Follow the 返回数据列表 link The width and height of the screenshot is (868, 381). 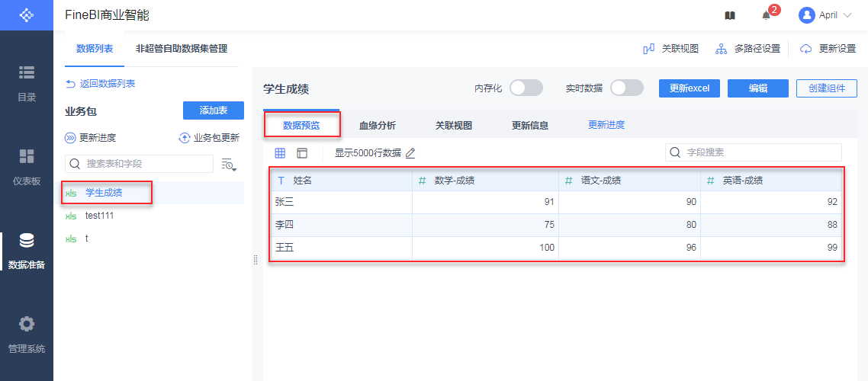(x=101, y=84)
